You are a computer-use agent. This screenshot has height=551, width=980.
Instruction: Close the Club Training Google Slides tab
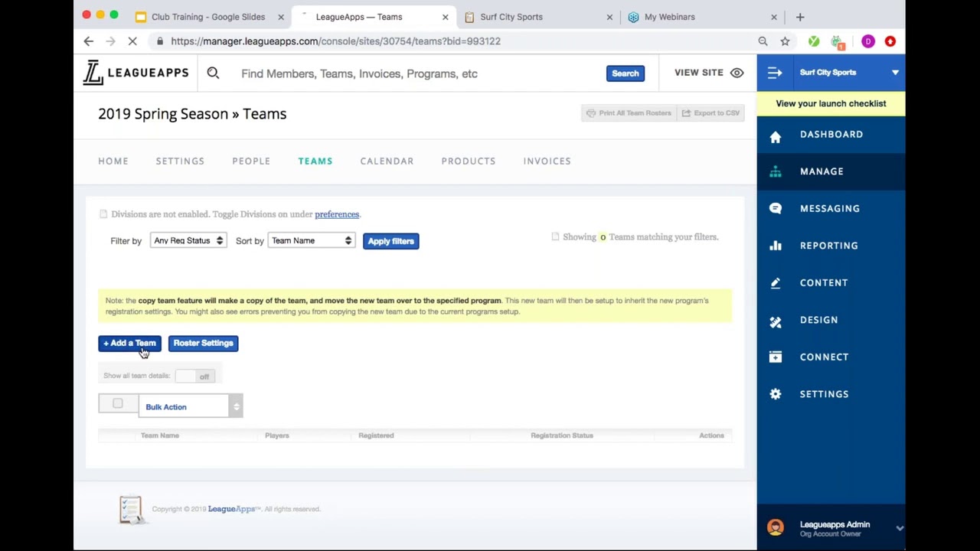coord(281,17)
